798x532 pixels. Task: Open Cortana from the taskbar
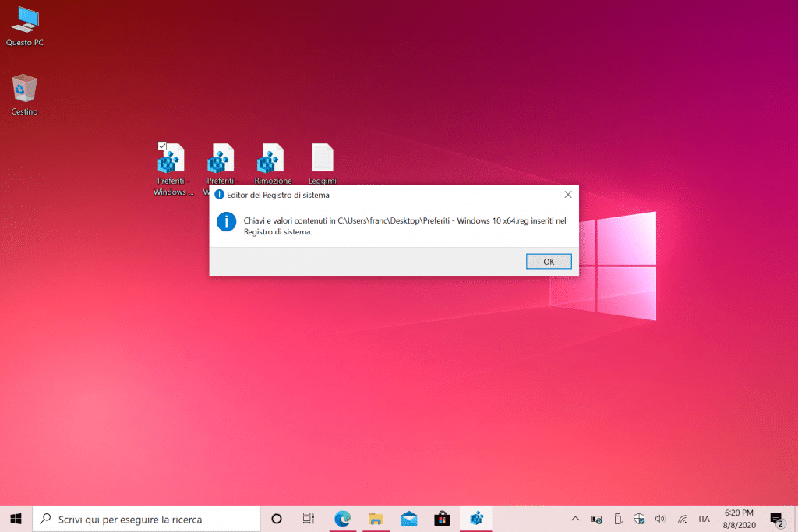[276, 519]
